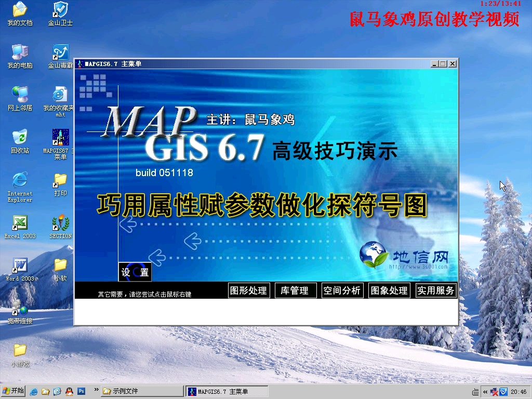The width and height of the screenshot is (532, 399).
Task: Open Internet Explorer from quick launch
Action: pyautogui.click(x=34, y=391)
